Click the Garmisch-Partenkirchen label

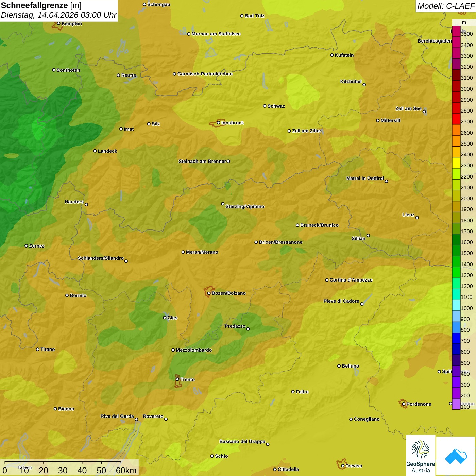205,74
